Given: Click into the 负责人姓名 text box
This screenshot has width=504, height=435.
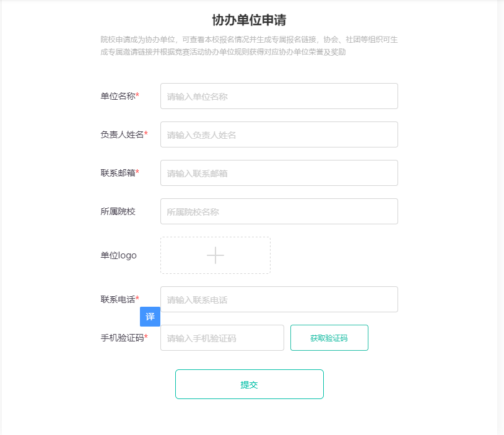Looking at the screenshot, I should pos(279,134).
